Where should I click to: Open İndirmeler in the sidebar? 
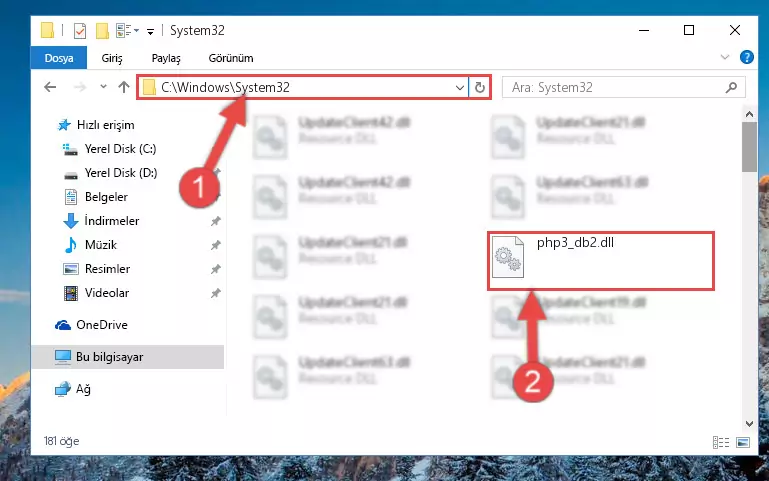click(x=112, y=221)
